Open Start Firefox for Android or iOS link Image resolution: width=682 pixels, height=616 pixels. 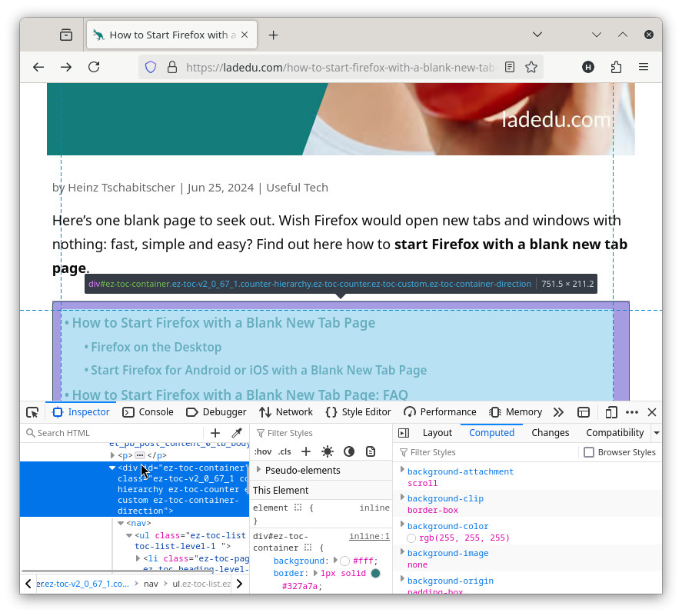coord(259,370)
